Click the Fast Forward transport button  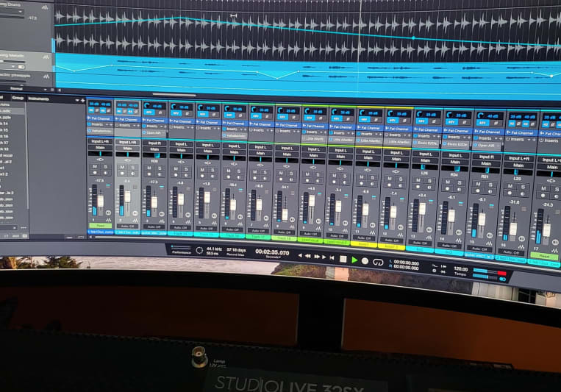tap(317, 257)
